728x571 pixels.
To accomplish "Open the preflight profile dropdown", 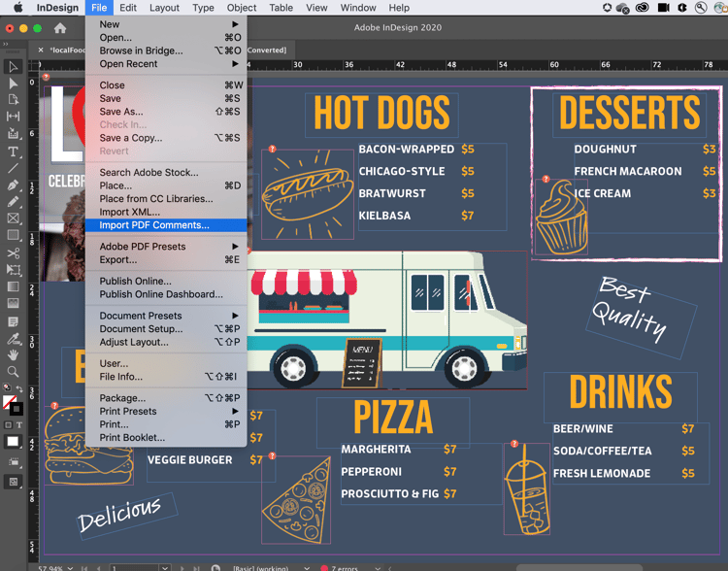I will click(x=307, y=568).
